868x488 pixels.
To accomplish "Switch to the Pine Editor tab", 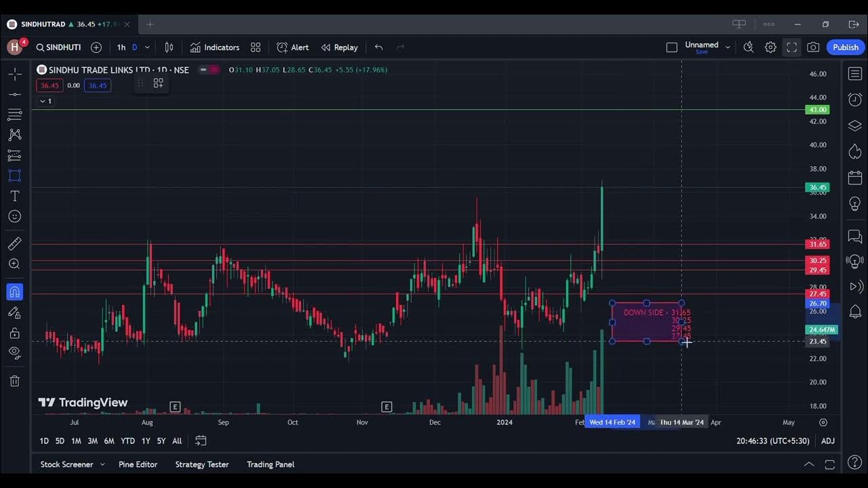I will [x=138, y=464].
